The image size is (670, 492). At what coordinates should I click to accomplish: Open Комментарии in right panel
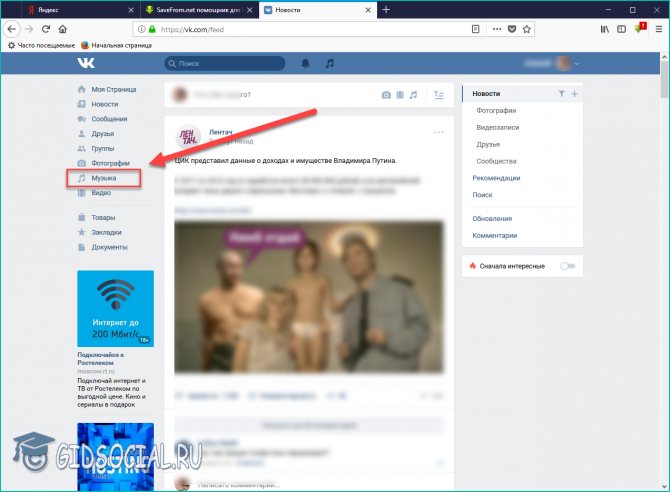(x=494, y=235)
